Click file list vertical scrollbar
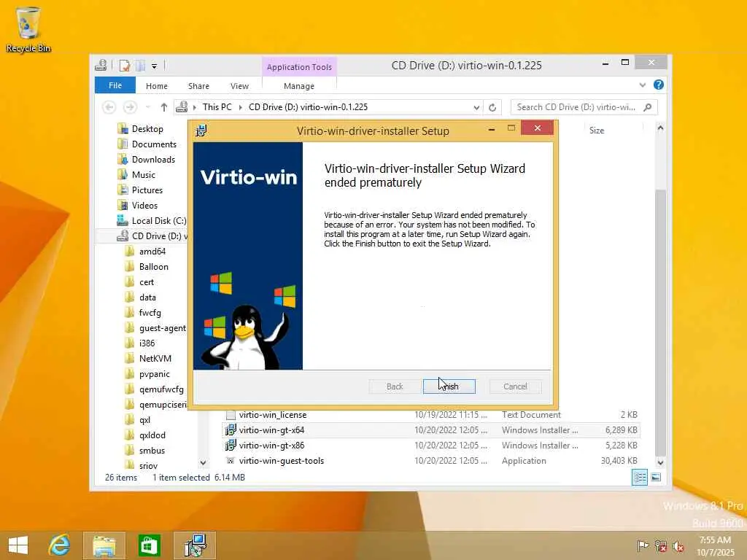 [660, 322]
